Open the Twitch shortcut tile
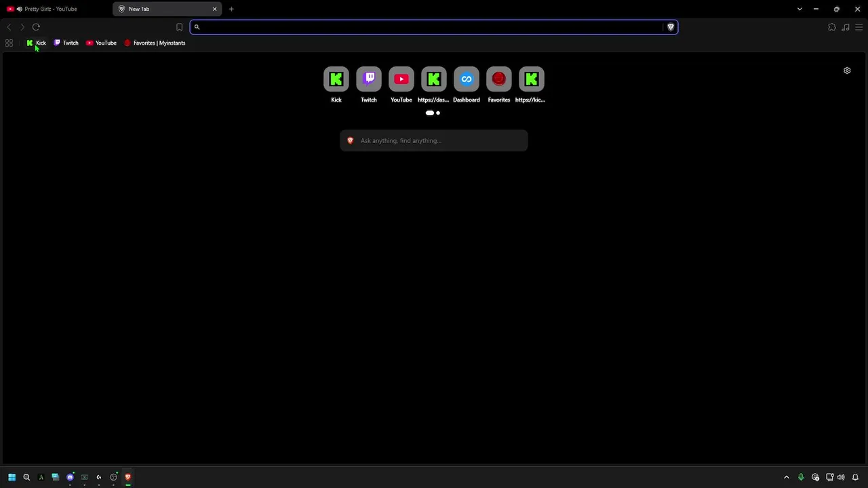The height and width of the screenshot is (488, 868). click(369, 79)
